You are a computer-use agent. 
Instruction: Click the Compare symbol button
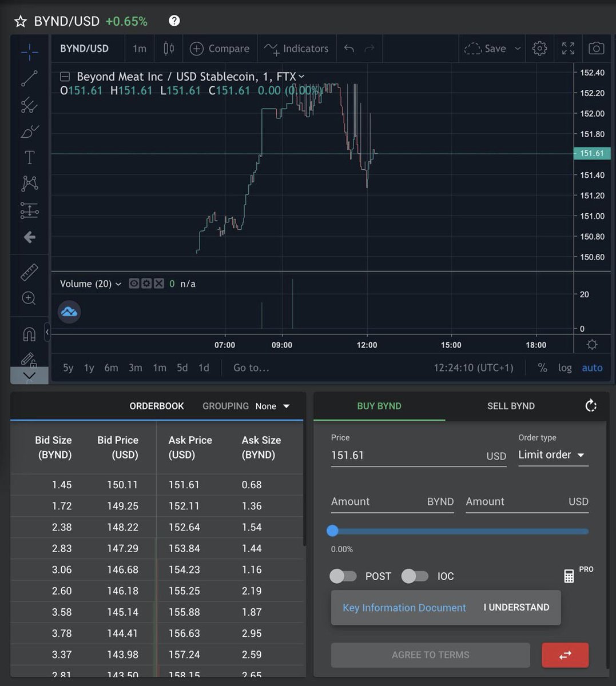[x=220, y=49]
